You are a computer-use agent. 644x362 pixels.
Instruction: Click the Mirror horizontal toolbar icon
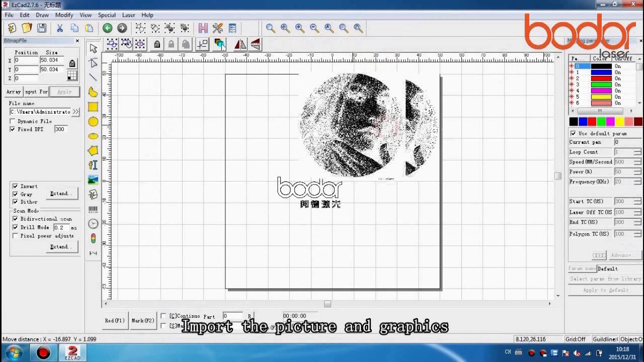(240, 44)
